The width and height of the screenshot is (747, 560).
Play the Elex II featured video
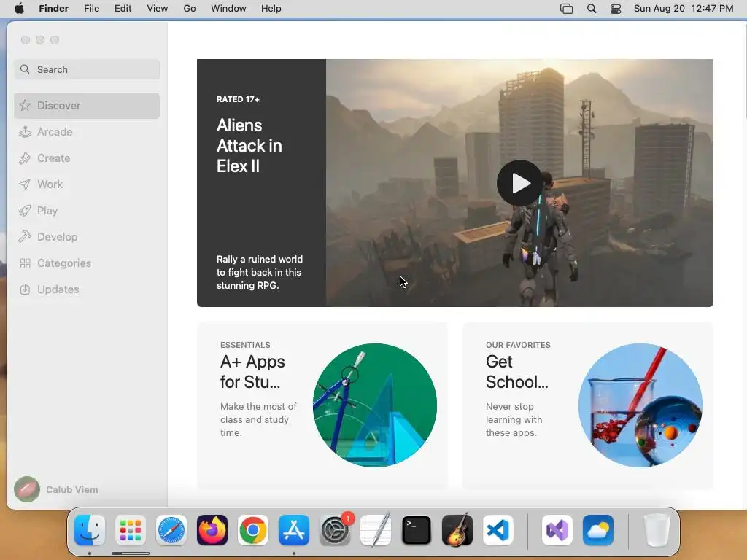pyautogui.click(x=519, y=183)
